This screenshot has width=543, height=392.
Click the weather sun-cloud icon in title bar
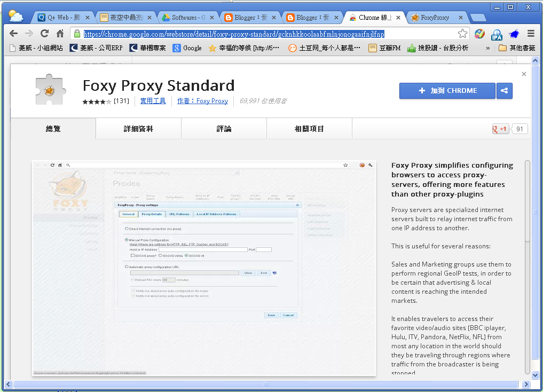(x=15, y=16)
